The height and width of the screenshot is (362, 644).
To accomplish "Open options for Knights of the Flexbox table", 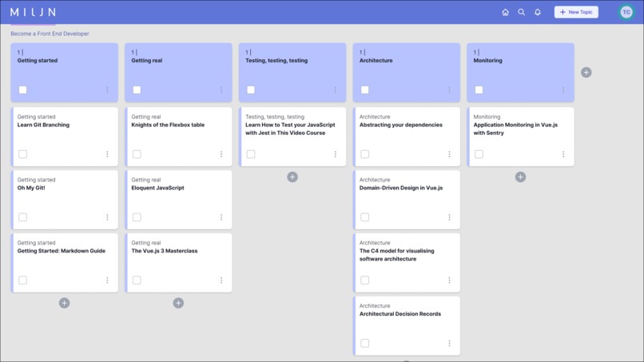I will tap(221, 154).
